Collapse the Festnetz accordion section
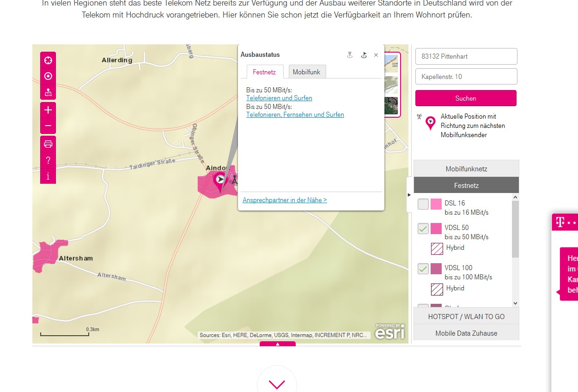 point(466,185)
